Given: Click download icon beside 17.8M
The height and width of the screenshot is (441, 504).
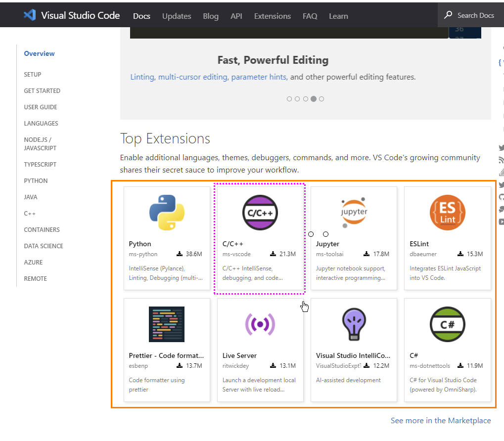Looking at the screenshot, I should (x=367, y=254).
